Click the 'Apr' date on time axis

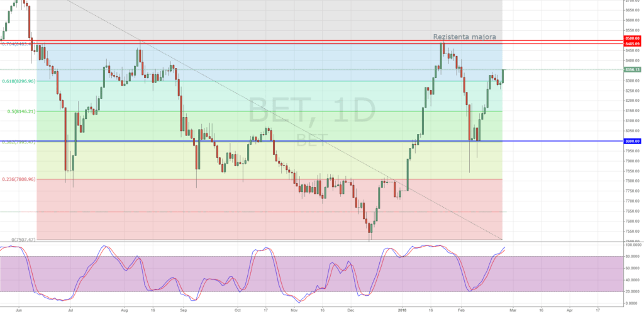(x=569, y=310)
